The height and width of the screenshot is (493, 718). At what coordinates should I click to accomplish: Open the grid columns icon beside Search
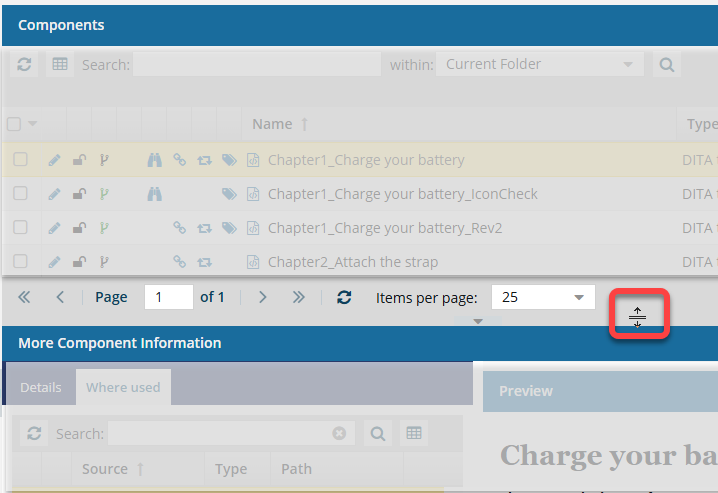pos(60,64)
